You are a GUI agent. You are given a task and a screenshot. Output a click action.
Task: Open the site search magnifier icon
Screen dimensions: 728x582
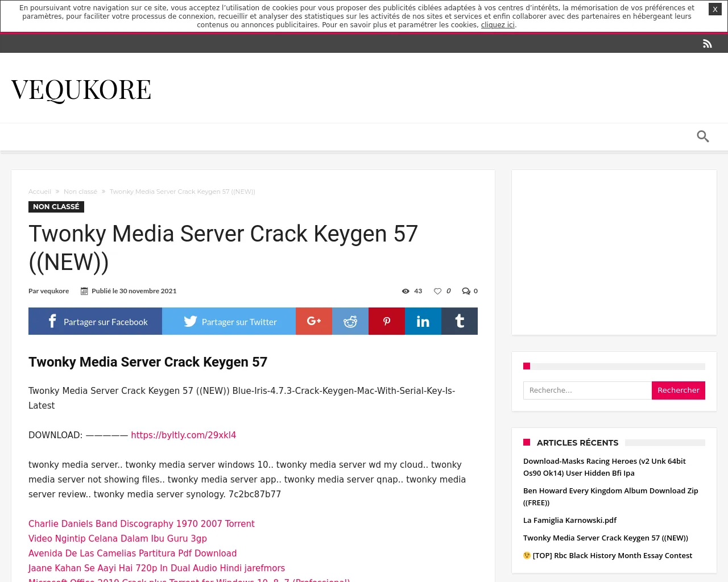(703, 136)
